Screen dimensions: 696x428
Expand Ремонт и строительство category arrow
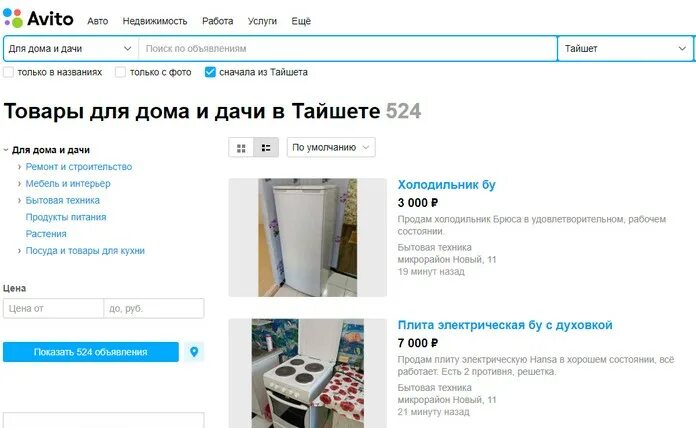pos(19,167)
